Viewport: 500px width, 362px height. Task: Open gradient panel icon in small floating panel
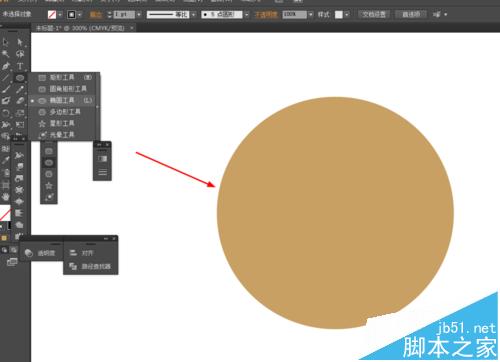(x=102, y=158)
